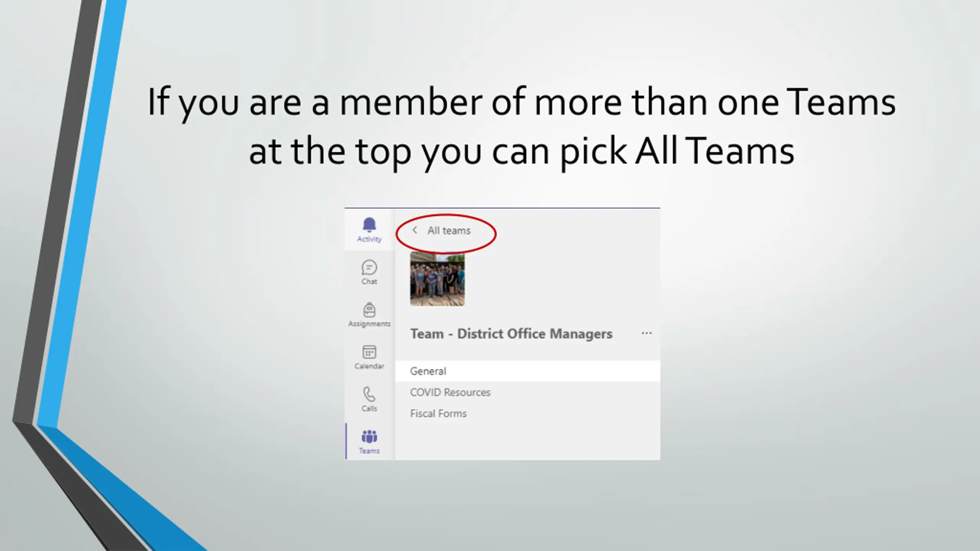Image resolution: width=980 pixels, height=551 pixels.
Task: Select the General channel
Action: [528, 371]
